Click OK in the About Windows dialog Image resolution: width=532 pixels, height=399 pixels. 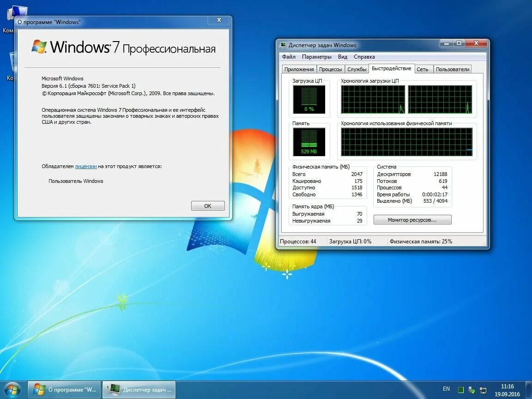pyautogui.click(x=208, y=206)
